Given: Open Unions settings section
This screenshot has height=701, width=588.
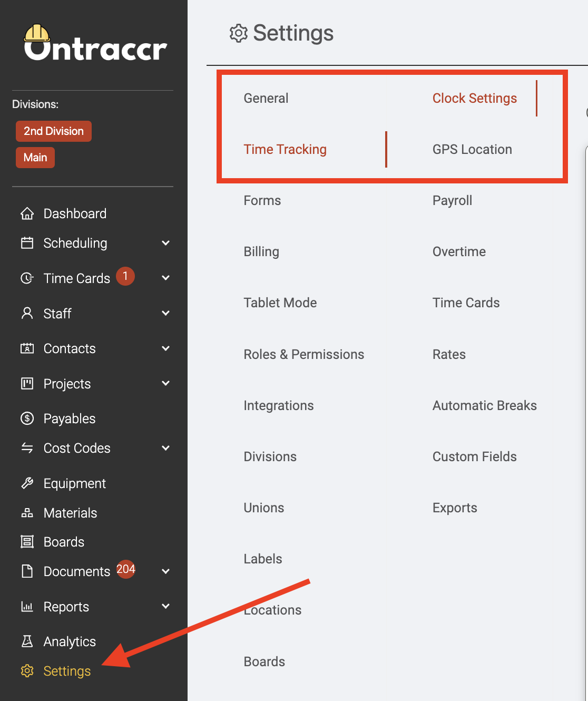Looking at the screenshot, I should [x=264, y=508].
